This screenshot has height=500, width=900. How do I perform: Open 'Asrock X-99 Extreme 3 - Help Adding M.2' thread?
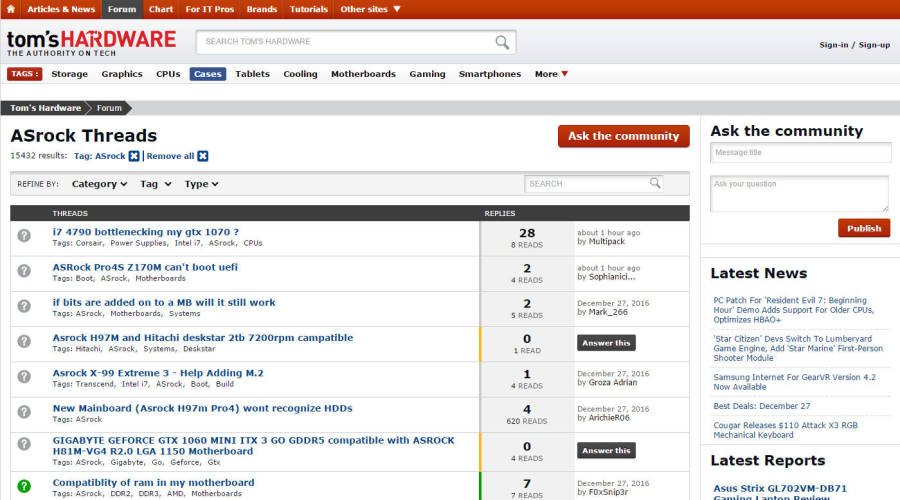[158, 373]
